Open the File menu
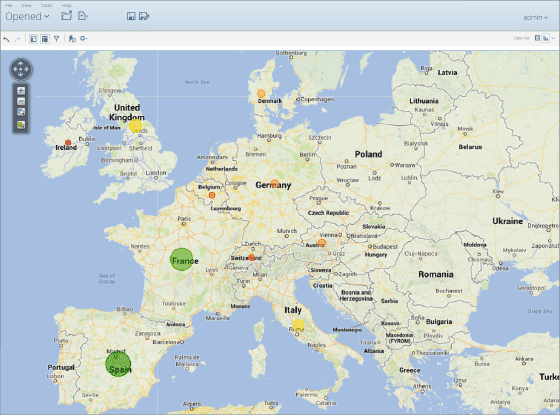 tap(9, 5)
